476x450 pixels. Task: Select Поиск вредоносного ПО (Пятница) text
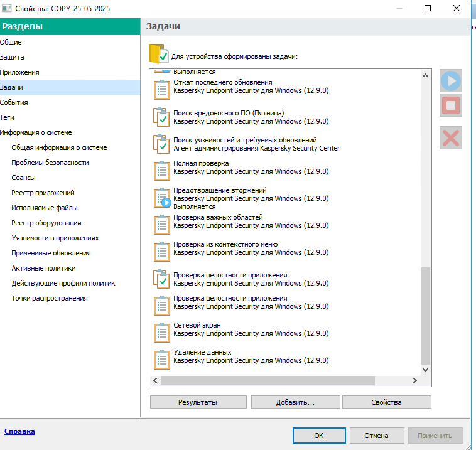point(229,113)
